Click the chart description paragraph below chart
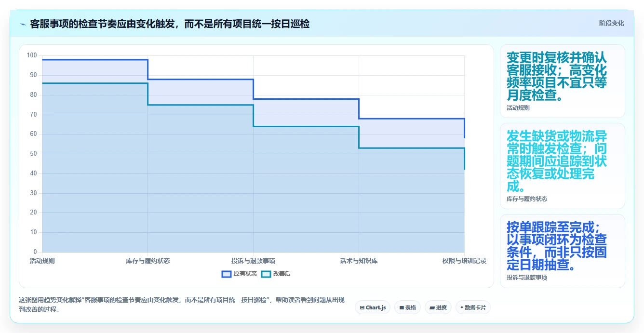This screenshot has height=333, width=644. click(x=182, y=305)
